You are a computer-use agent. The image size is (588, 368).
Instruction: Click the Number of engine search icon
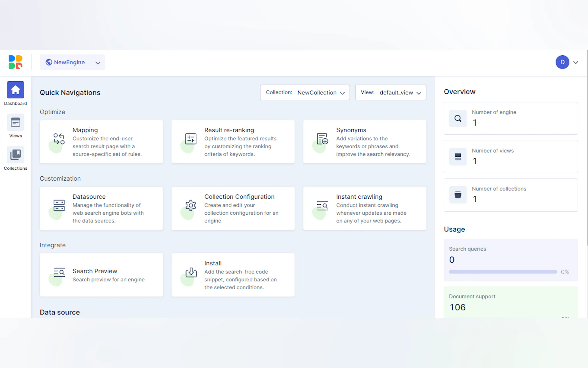[x=458, y=118]
